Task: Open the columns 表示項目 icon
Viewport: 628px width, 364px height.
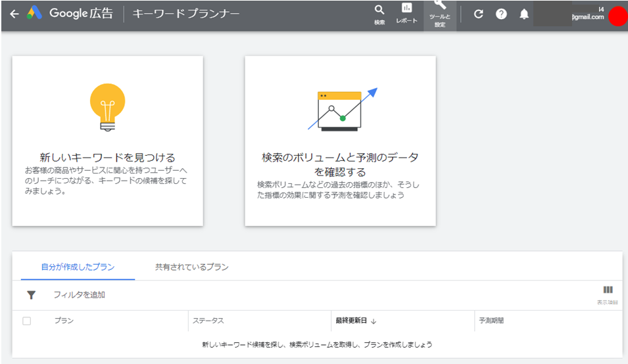Action: [608, 290]
